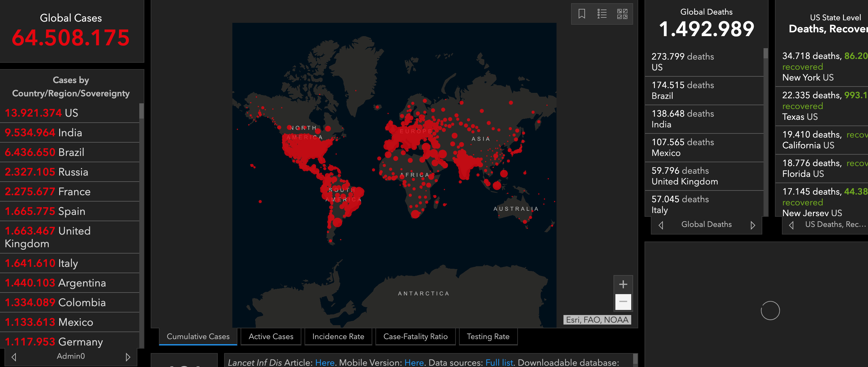Open the basemap gallery grid icon
The height and width of the screenshot is (367, 868).
pos(622,14)
